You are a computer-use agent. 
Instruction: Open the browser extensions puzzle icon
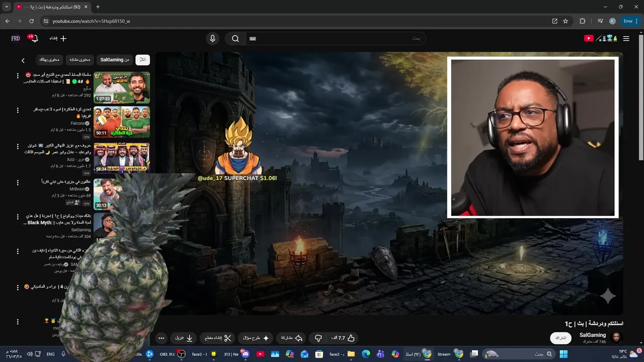(583, 21)
